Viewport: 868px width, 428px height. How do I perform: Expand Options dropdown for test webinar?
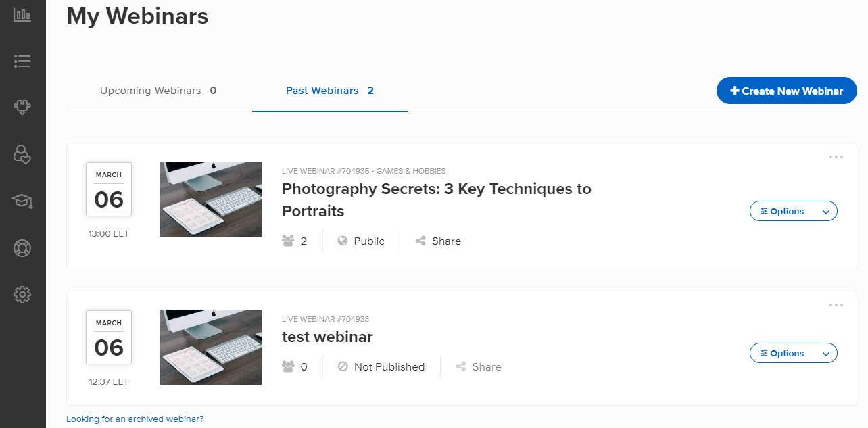click(x=793, y=353)
